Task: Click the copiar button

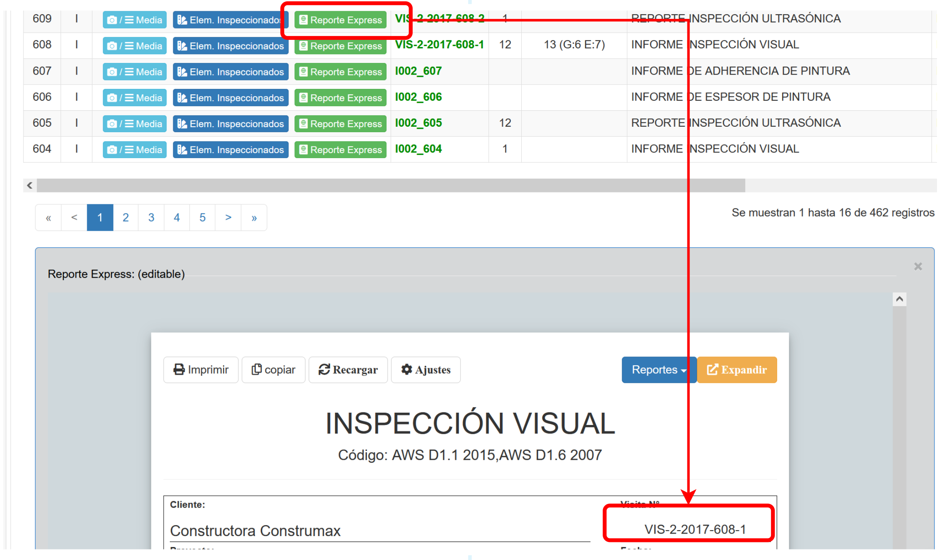Action: (x=273, y=370)
